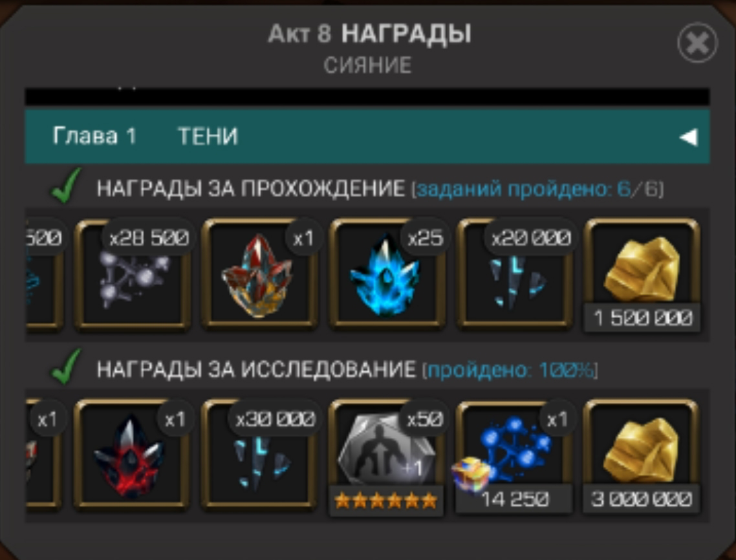This screenshot has width=736, height=560.
Task: Open the x28 500 grey catalyst reward
Action: pyautogui.click(x=133, y=275)
